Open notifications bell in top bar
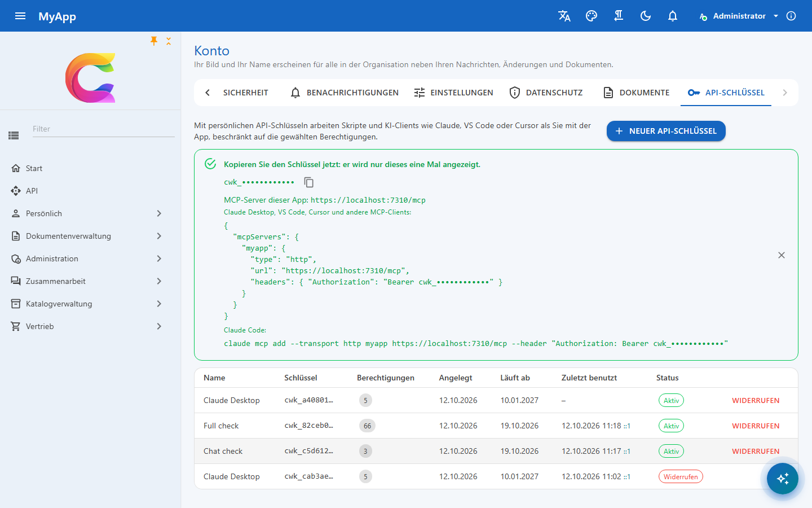The image size is (812, 508). [x=673, y=16]
